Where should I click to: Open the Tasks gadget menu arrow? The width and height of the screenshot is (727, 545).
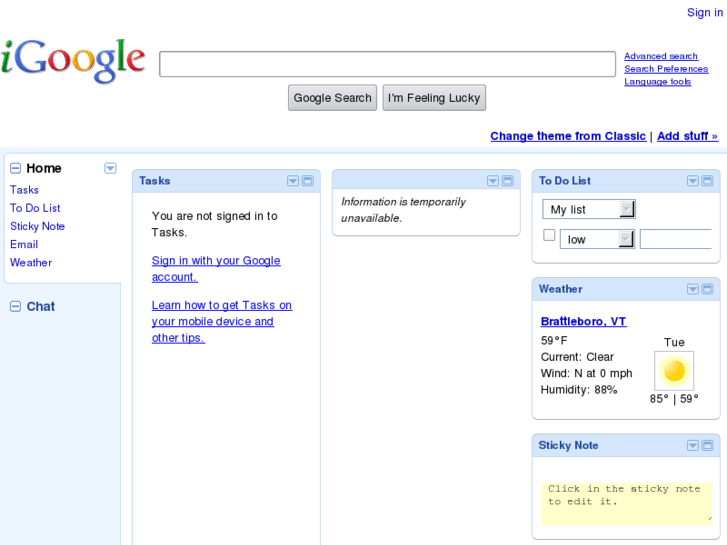293,181
